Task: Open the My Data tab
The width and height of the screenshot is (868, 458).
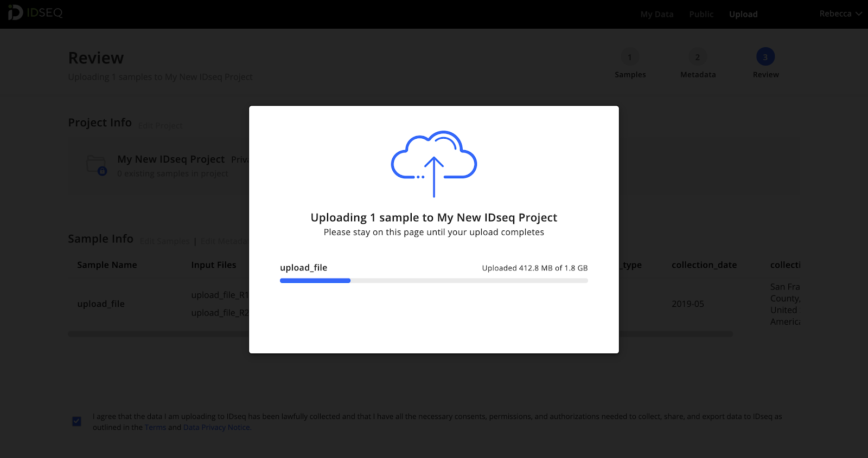Action: [x=657, y=14]
